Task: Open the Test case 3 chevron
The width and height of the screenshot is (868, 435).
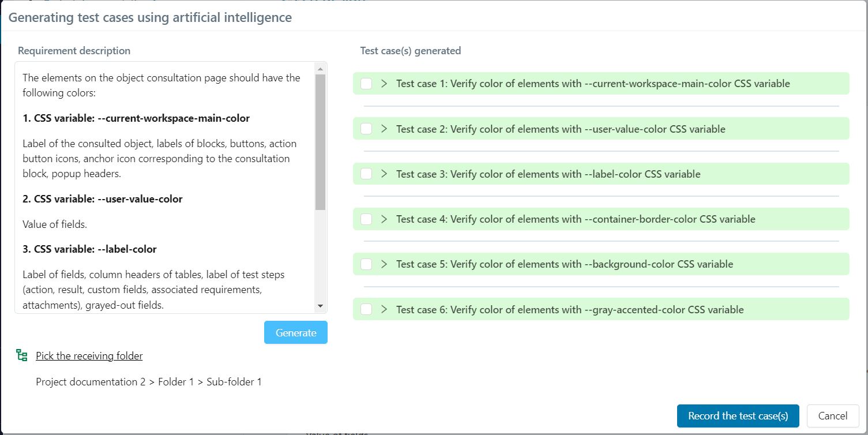Action: (x=384, y=174)
